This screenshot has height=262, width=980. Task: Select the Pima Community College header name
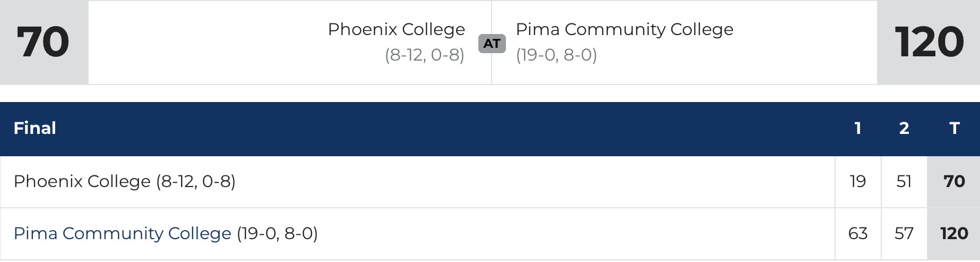[x=624, y=29]
